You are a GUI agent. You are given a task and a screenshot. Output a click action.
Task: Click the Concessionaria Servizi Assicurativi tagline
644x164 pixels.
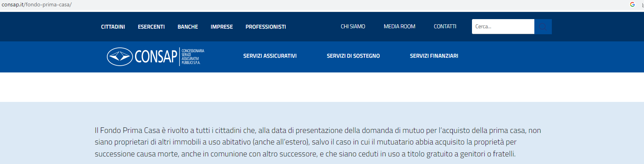point(193,57)
